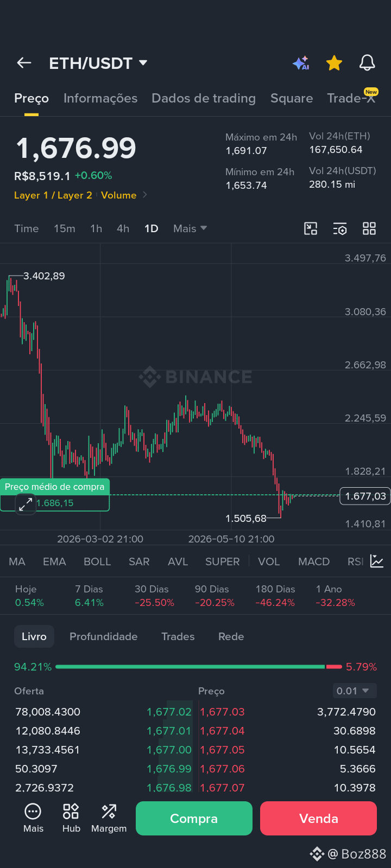391x868 pixels.
Task: Select the Trades tab
Action: 178,636
